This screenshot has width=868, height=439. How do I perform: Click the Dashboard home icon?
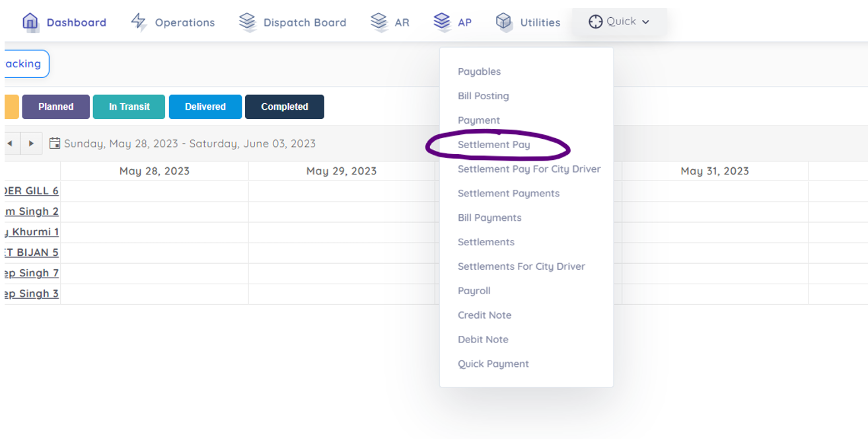(x=30, y=22)
